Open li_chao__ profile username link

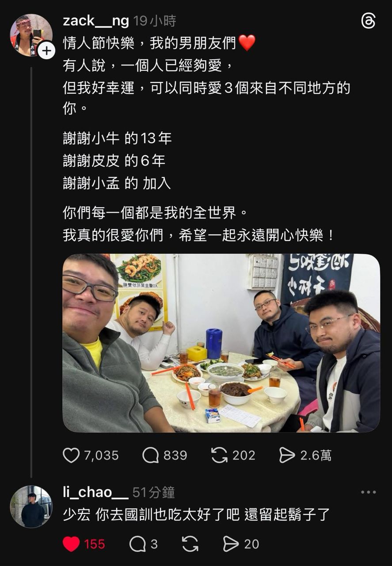pos(95,492)
